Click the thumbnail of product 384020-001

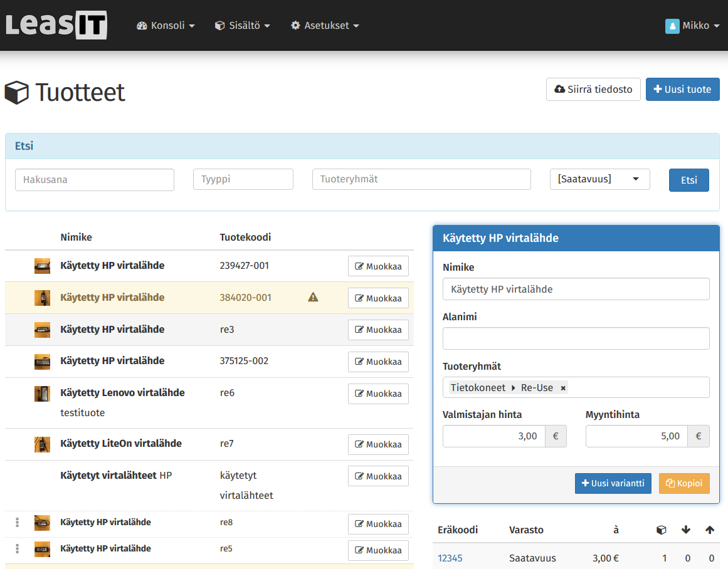(x=42, y=298)
